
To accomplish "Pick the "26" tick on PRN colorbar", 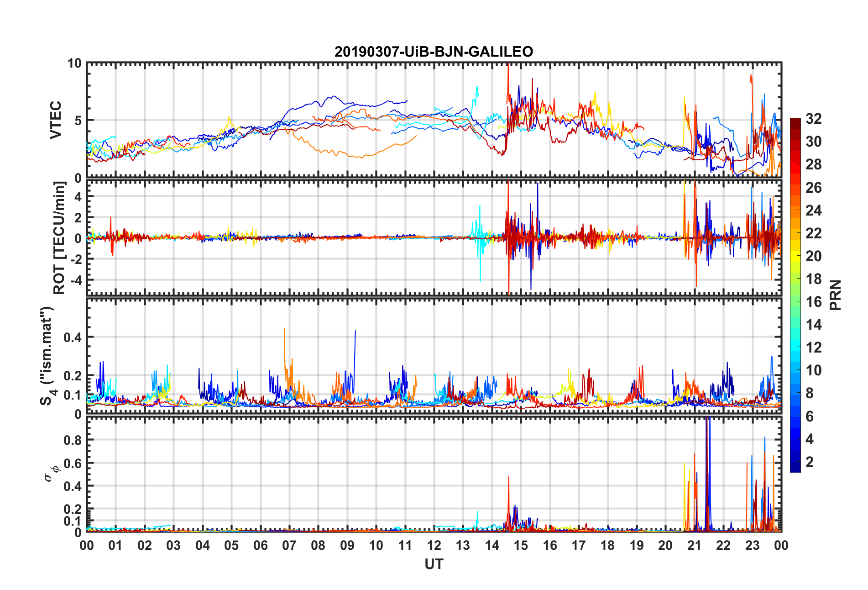I will click(813, 187).
